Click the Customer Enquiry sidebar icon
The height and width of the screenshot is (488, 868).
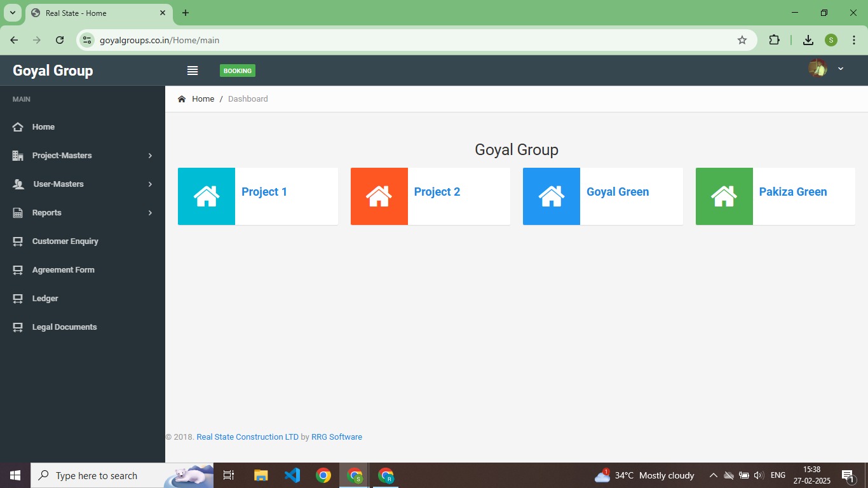pos(18,241)
